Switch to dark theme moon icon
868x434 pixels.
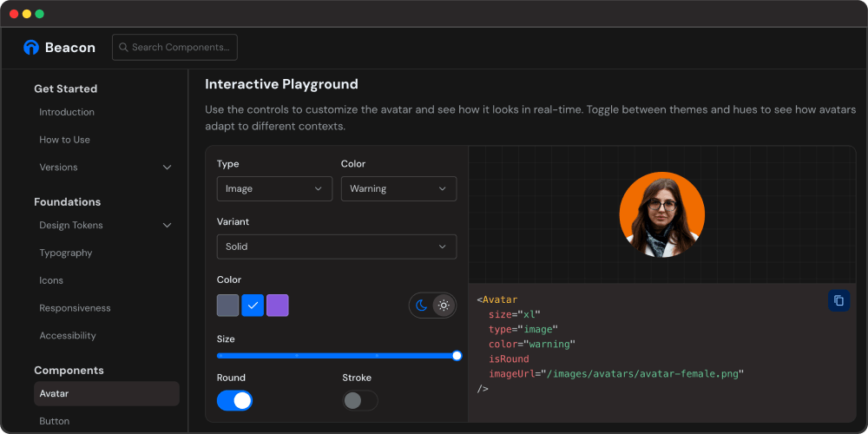[x=422, y=306]
